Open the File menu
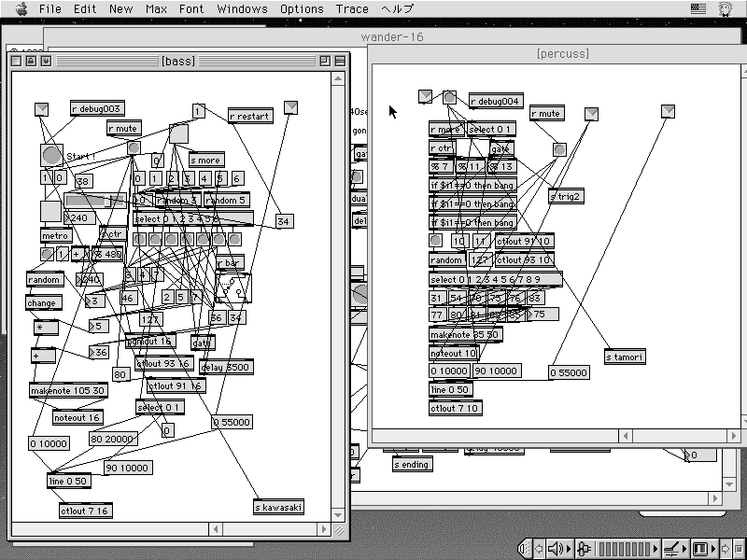 pos(50,8)
